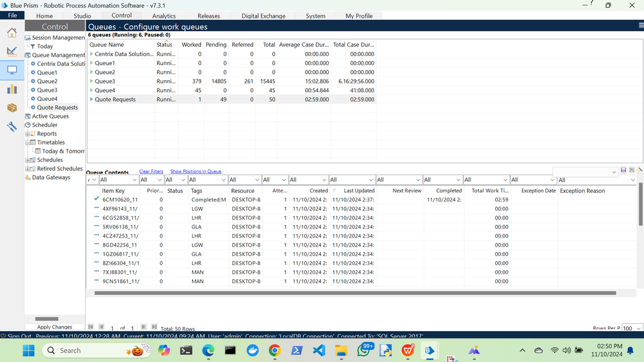Click the Blue Prism icon in Windows taskbar
The width and height of the screenshot is (644, 362).
[429, 350]
